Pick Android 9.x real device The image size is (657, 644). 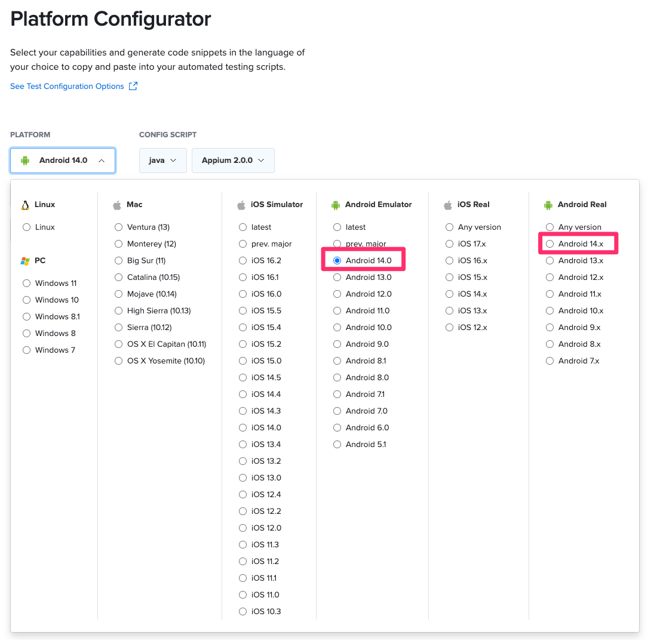[x=549, y=328]
